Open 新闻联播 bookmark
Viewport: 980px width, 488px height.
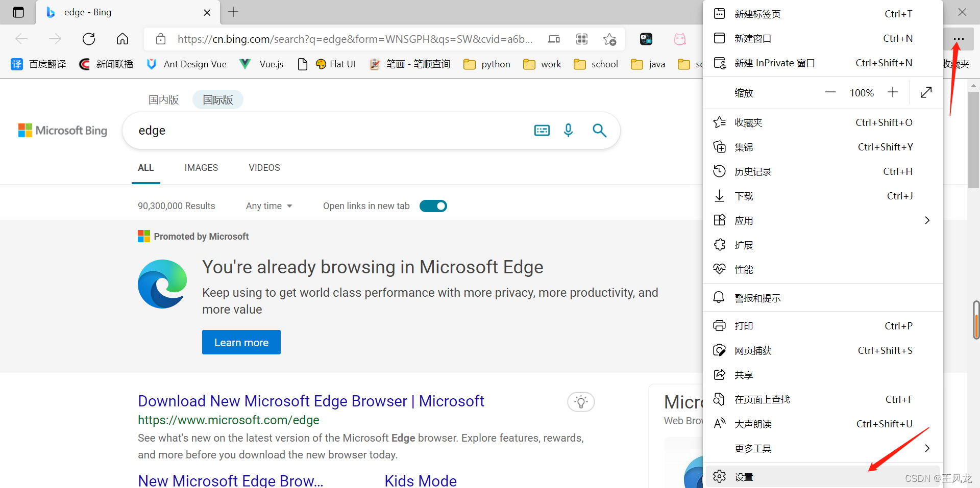106,64
